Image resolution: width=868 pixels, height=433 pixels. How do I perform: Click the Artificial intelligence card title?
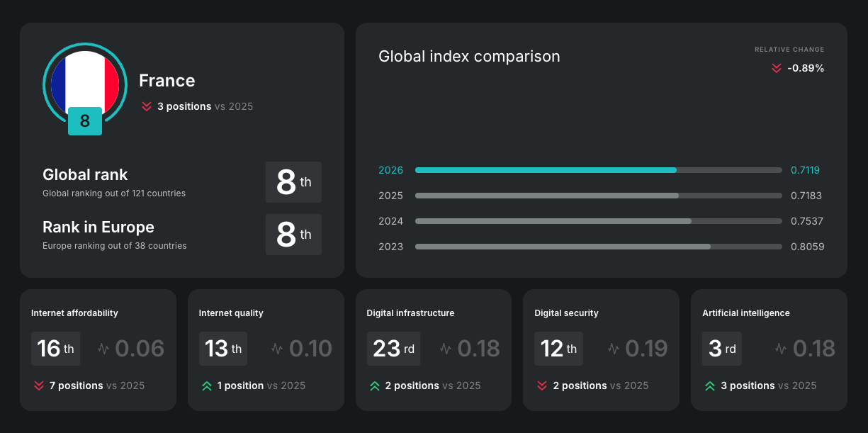746,313
